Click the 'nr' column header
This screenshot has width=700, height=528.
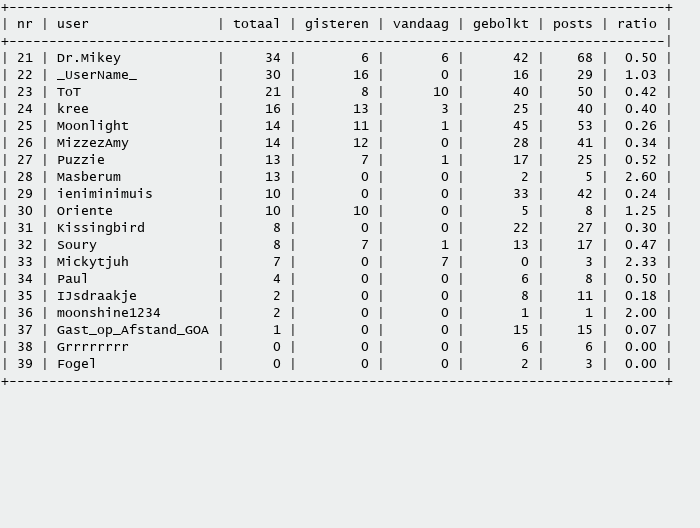pos(24,24)
